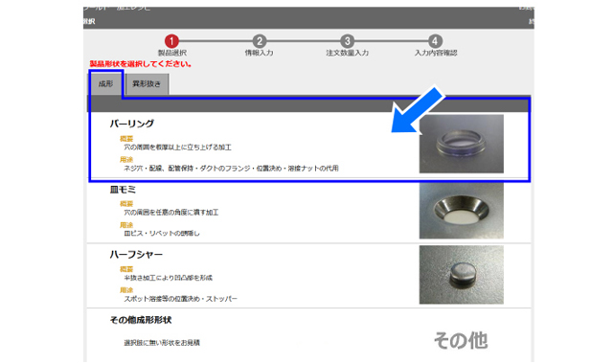The image size is (613, 364).
Task: Open the バーリング product photo
Action: pyautogui.click(x=462, y=144)
